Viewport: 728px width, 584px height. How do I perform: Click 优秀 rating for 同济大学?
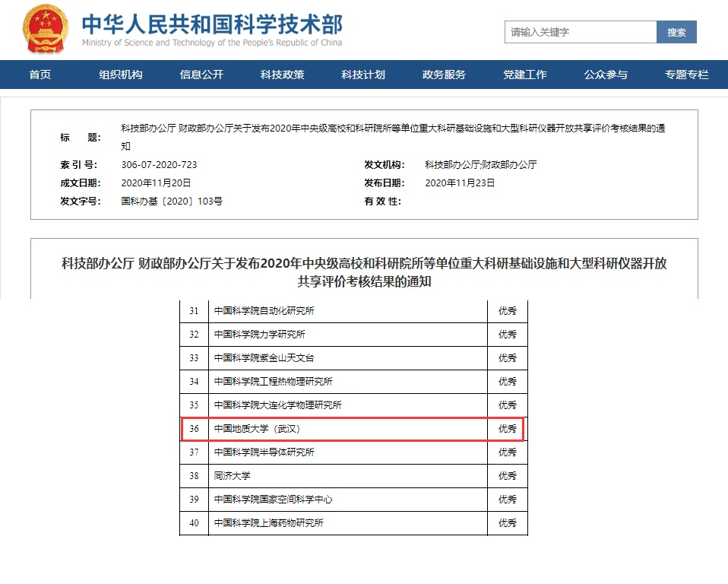coord(508,476)
